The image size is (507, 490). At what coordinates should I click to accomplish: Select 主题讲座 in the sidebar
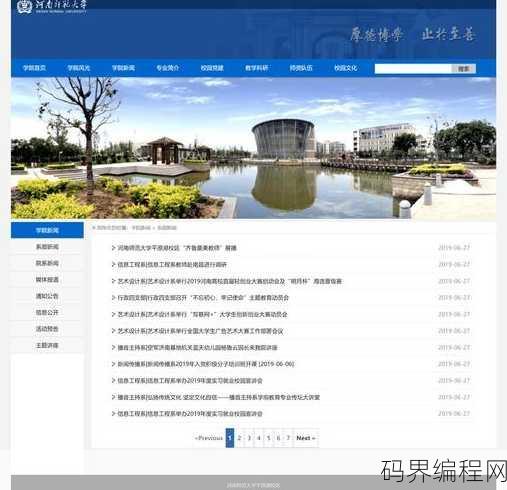point(47,345)
